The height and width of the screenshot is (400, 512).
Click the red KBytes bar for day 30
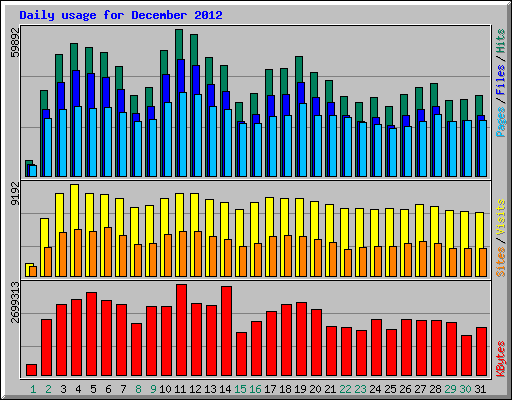pyautogui.click(x=466, y=356)
